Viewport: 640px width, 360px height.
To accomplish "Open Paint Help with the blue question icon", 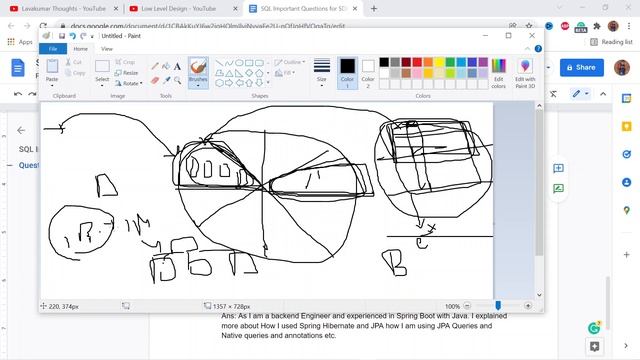I will [x=538, y=49].
